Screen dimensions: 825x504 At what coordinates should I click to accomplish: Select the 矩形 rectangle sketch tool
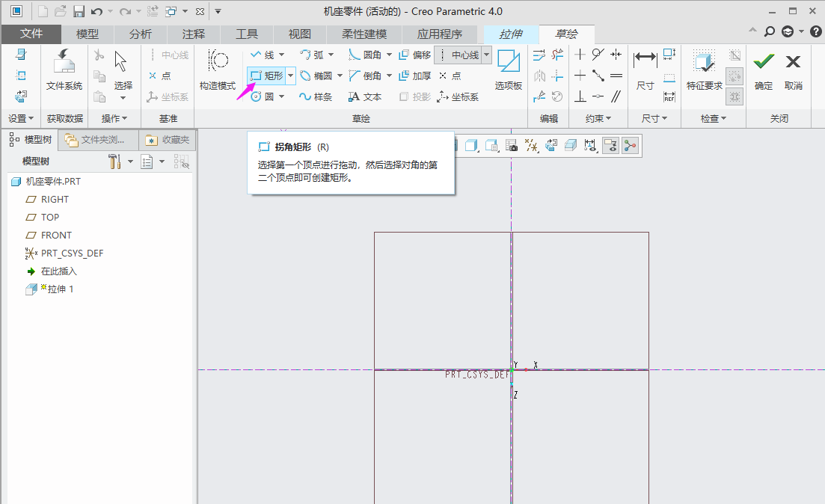[266, 76]
